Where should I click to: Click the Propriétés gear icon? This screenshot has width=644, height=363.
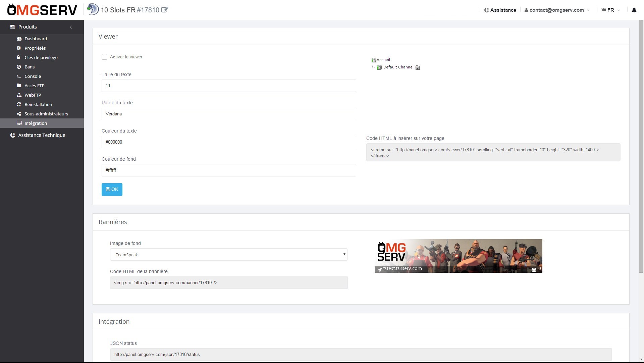pyautogui.click(x=19, y=48)
